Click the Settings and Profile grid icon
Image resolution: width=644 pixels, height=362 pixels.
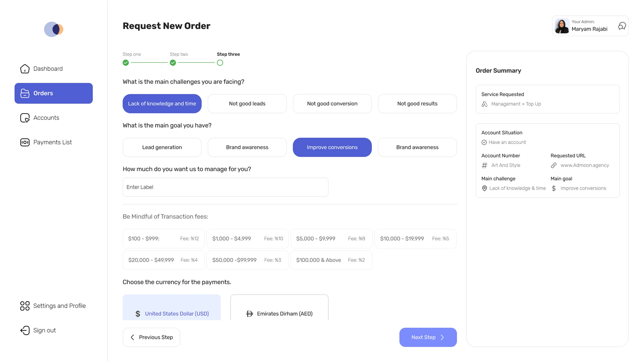25,306
